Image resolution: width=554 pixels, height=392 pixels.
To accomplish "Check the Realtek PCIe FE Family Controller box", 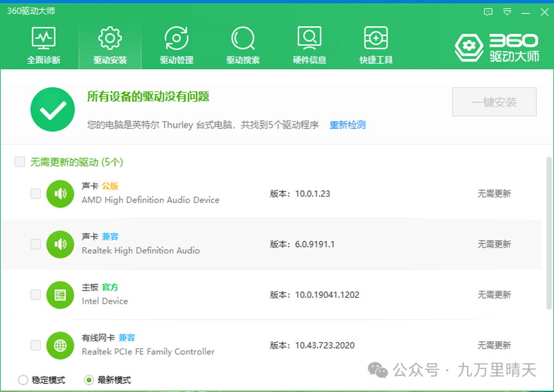I will coord(36,345).
